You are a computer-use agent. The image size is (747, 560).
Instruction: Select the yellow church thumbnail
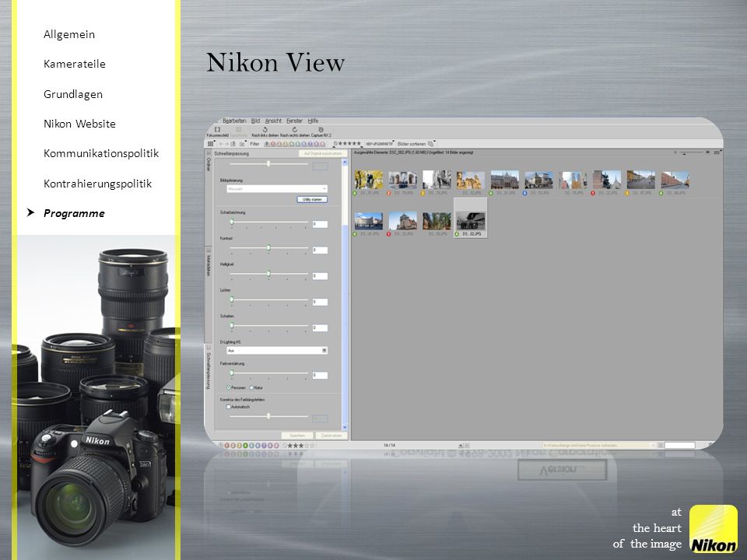[x=470, y=180]
